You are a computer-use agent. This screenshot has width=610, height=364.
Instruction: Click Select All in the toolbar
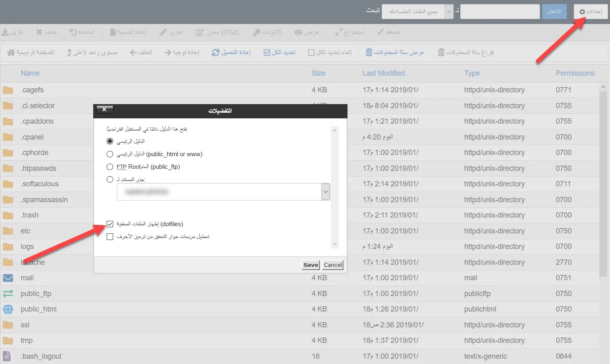(280, 52)
